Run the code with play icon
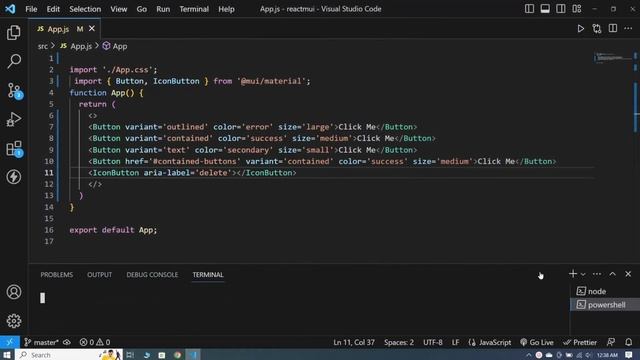This screenshot has height=360, width=640. [x=580, y=29]
